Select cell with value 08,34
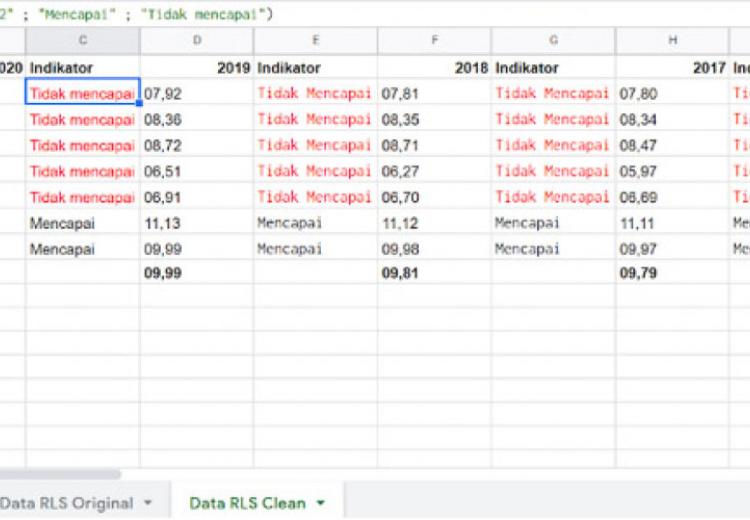The height and width of the screenshot is (520, 750). 673,119
